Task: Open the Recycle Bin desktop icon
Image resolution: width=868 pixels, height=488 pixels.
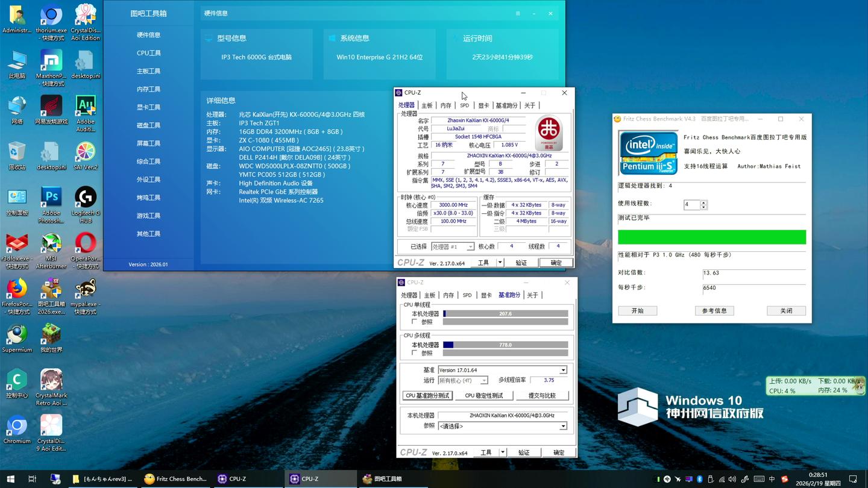Action: [17, 155]
